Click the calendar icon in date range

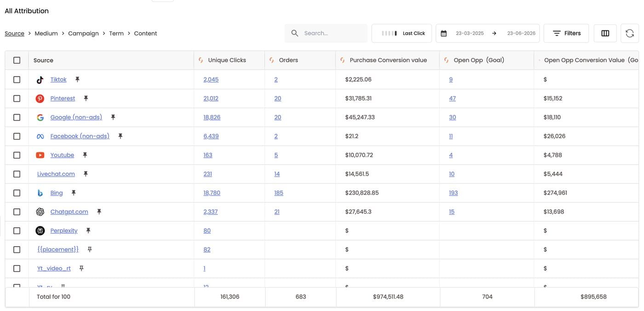point(444,34)
